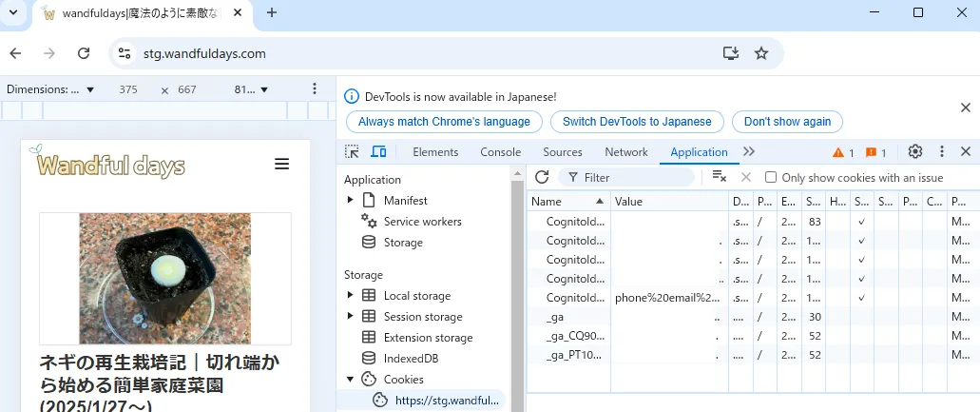Open the Dimensions dropdown
This screenshot has height=412, width=980.
tap(50, 89)
